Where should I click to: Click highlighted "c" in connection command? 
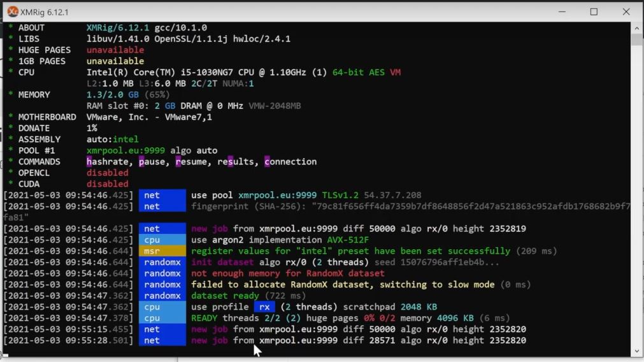[x=268, y=162]
